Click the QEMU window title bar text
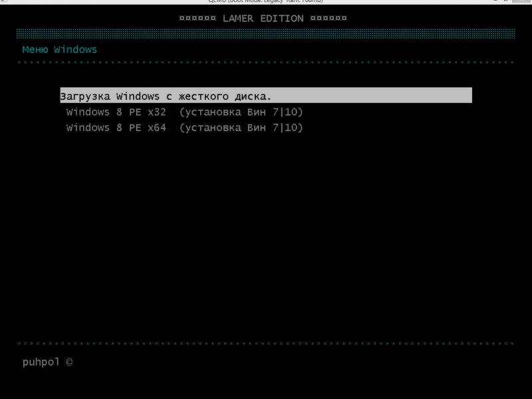 [265, 1]
